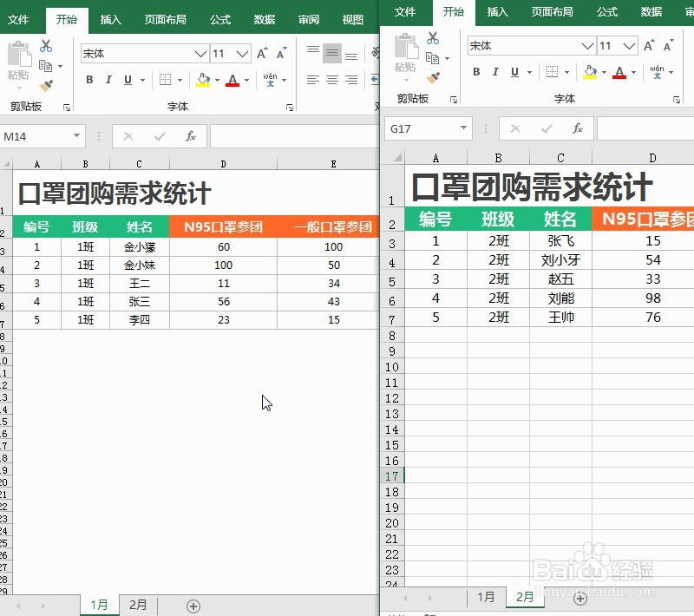
Task: Open the font size 11 dropdown
Action: tap(627, 44)
